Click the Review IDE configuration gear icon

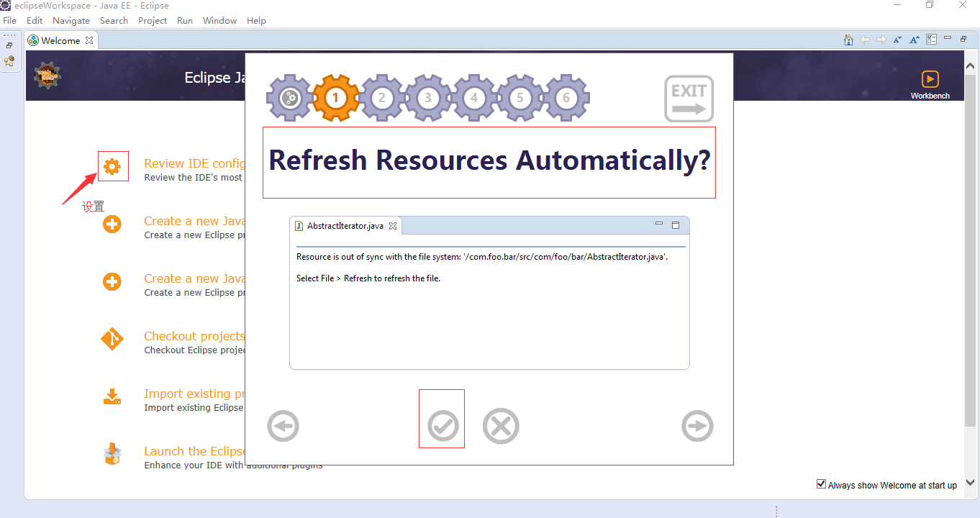[x=112, y=167]
